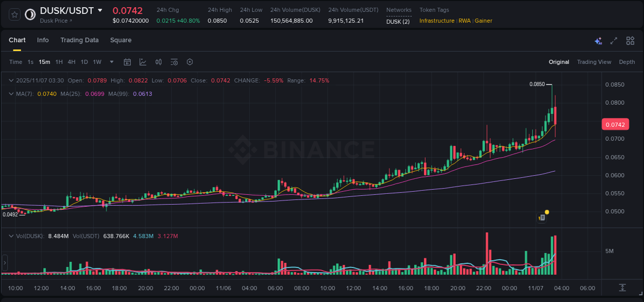Image resolution: width=644 pixels, height=302 pixels.
Task: Click the yellow dot marker on the chart
Action: (x=547, y=212)
